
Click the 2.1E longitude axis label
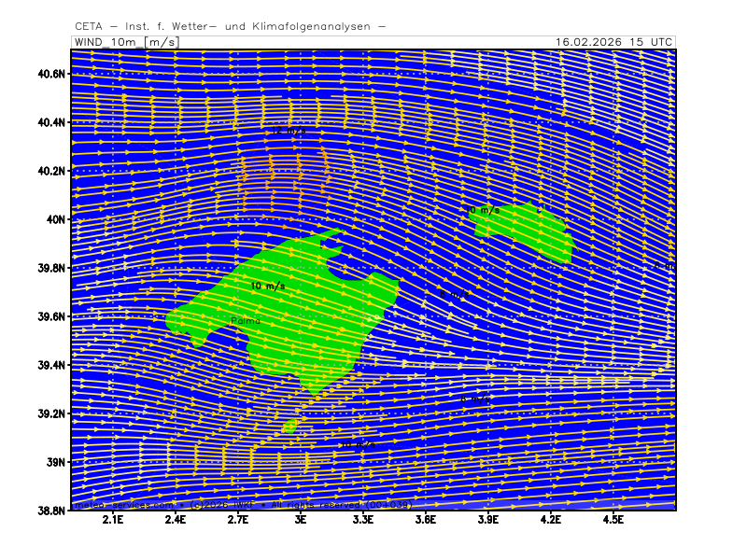point(113,519)
